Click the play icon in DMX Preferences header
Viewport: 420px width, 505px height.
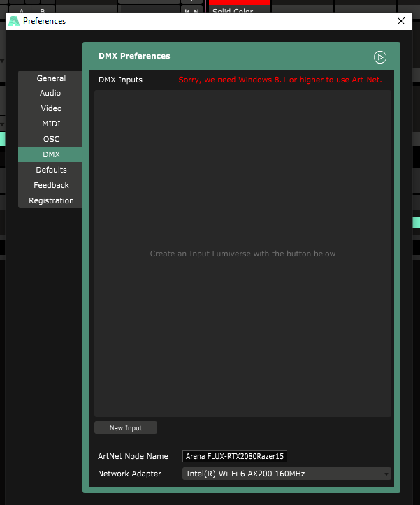coord(379,57)
